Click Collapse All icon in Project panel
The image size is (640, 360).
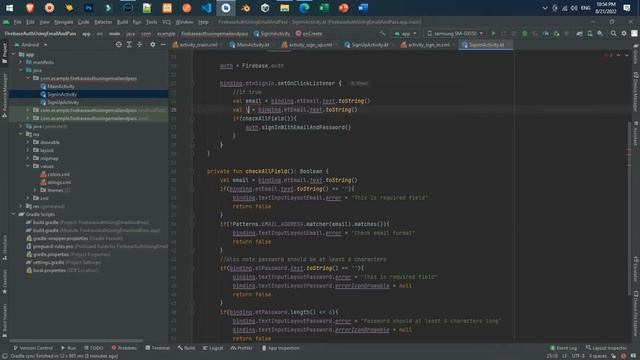point(140,44)
